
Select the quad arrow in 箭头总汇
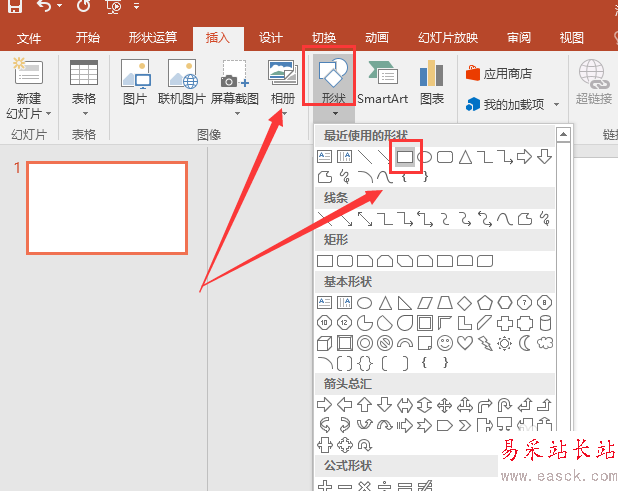(x=445, y=405)
